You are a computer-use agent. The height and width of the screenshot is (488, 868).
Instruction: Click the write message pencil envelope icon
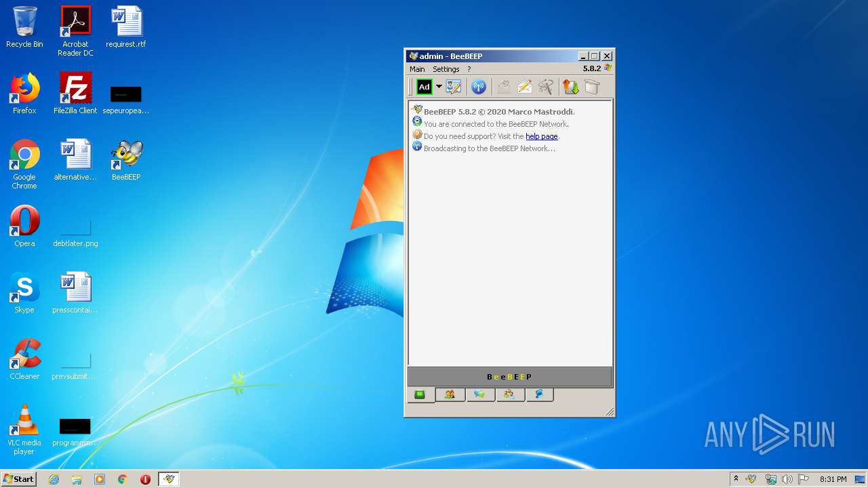tap(525, 87)
